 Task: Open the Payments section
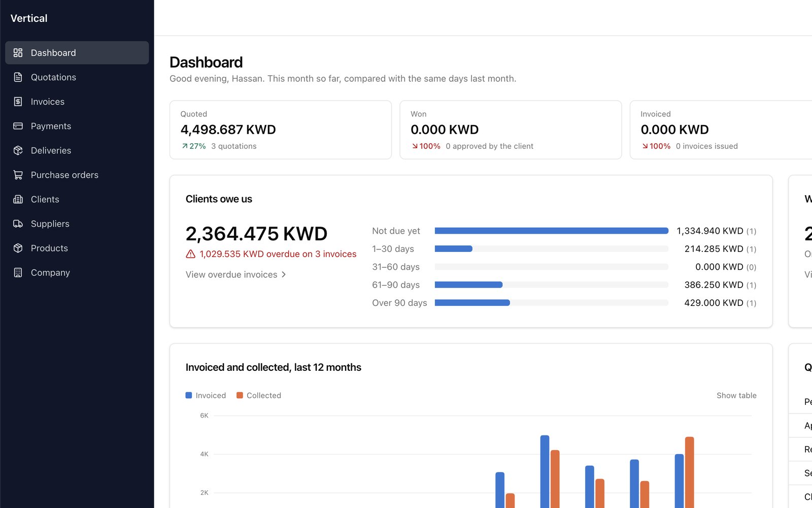(77, 126)
